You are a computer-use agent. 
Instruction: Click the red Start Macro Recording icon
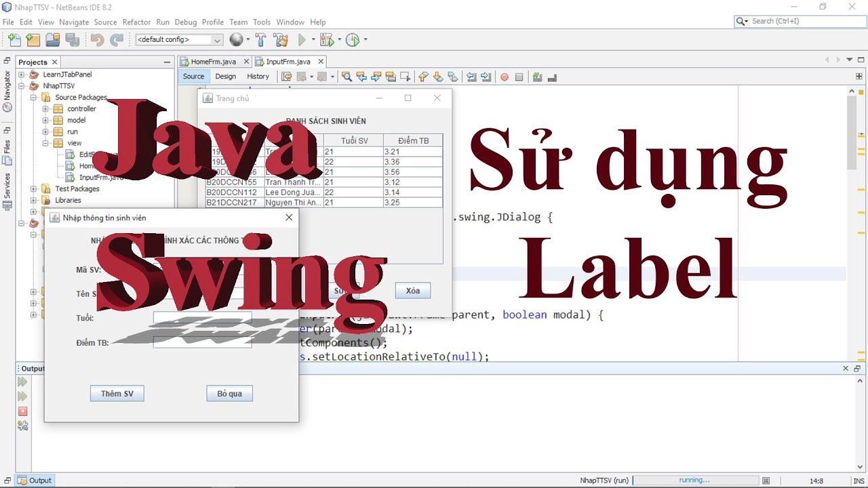(x=505, y=77)
